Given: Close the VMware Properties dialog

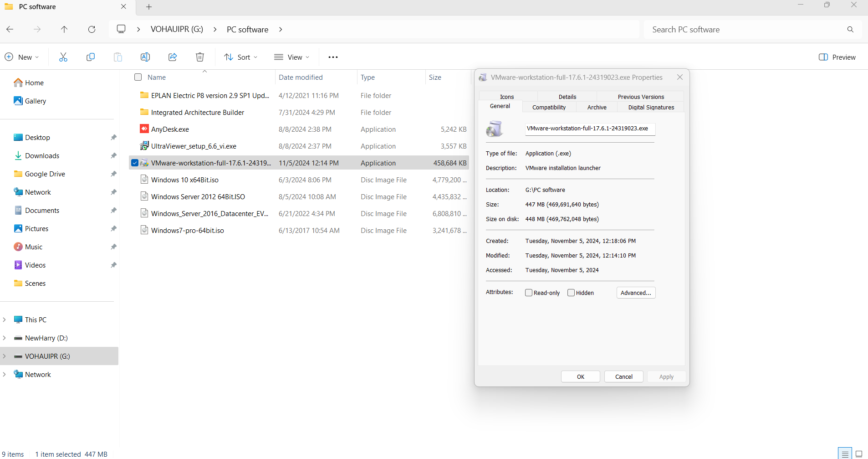Looking at the screenshot, I should pyautogui.click(x=680, y=77).
